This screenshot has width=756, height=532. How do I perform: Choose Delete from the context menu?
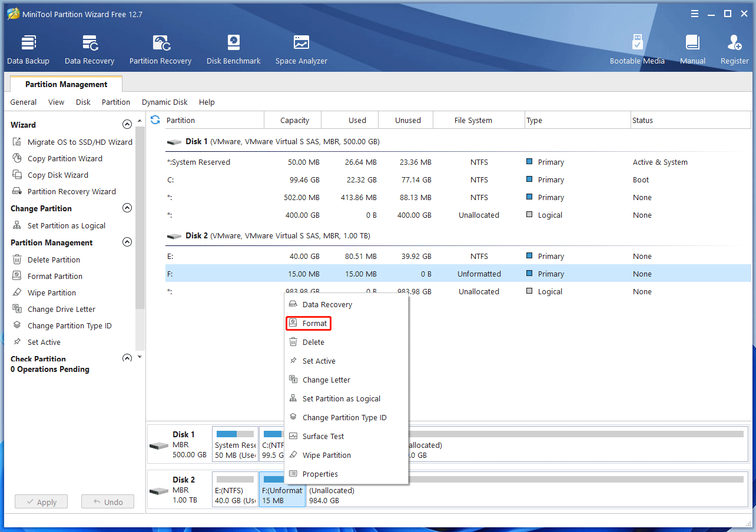[346, 342]
